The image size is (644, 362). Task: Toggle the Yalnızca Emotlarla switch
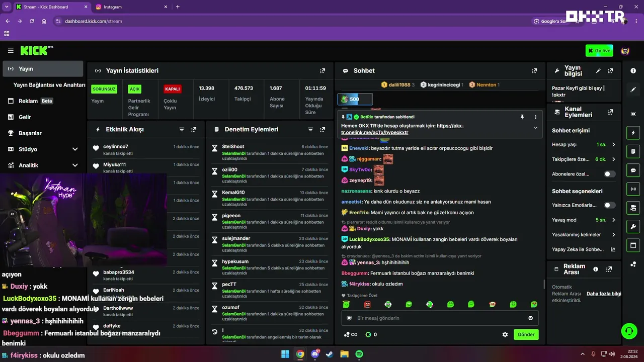[610, 205]
